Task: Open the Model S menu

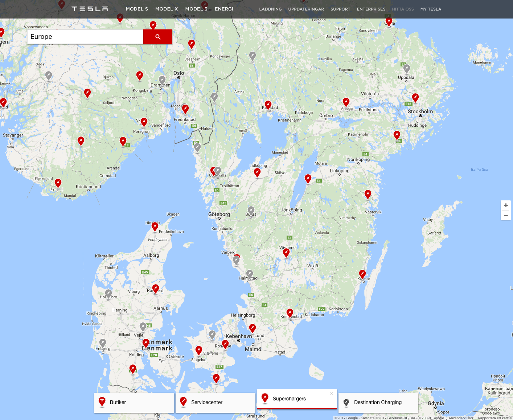Action: coord(137,9)
